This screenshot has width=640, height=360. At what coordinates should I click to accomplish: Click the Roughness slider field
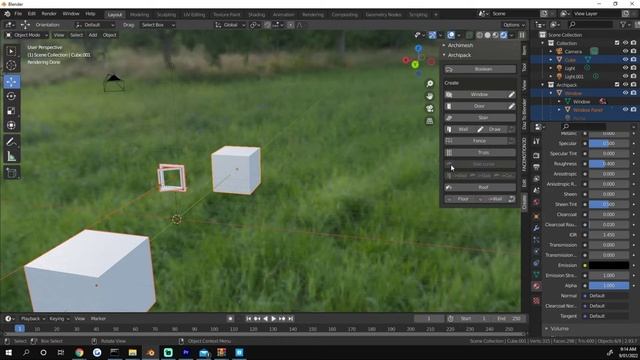click(x=609, y=164)
